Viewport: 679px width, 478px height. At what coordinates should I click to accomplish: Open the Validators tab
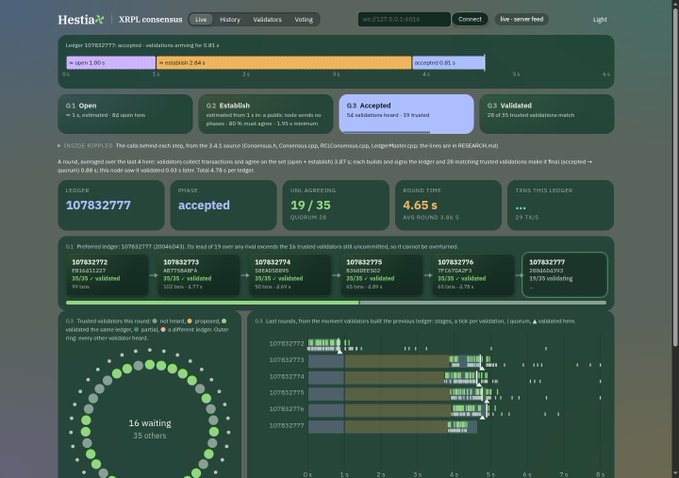pyautogui.click(x=267, y=19)
